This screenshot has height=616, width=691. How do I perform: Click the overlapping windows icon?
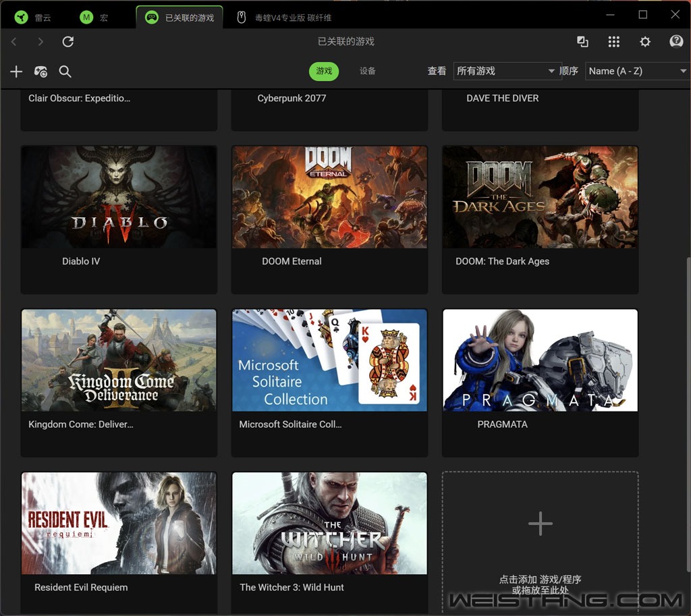coord(582,41)
